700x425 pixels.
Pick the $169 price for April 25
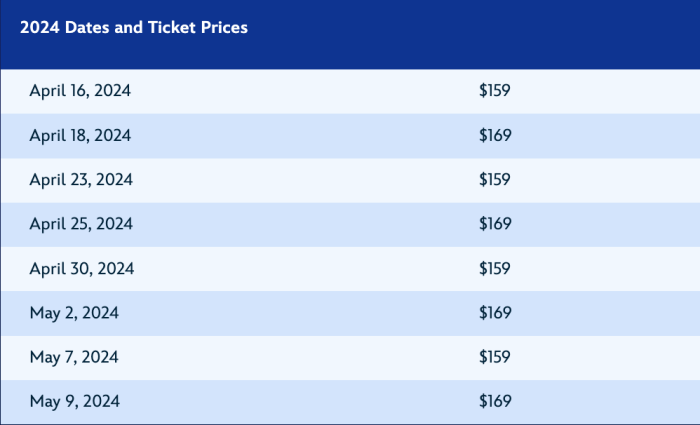coord(495,224)
